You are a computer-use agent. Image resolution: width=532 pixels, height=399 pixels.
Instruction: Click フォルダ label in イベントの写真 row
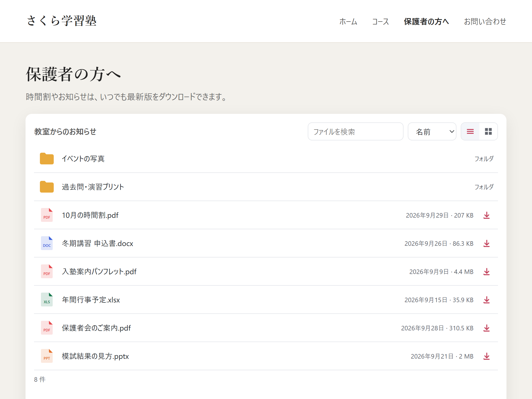[x=484, y=159]
